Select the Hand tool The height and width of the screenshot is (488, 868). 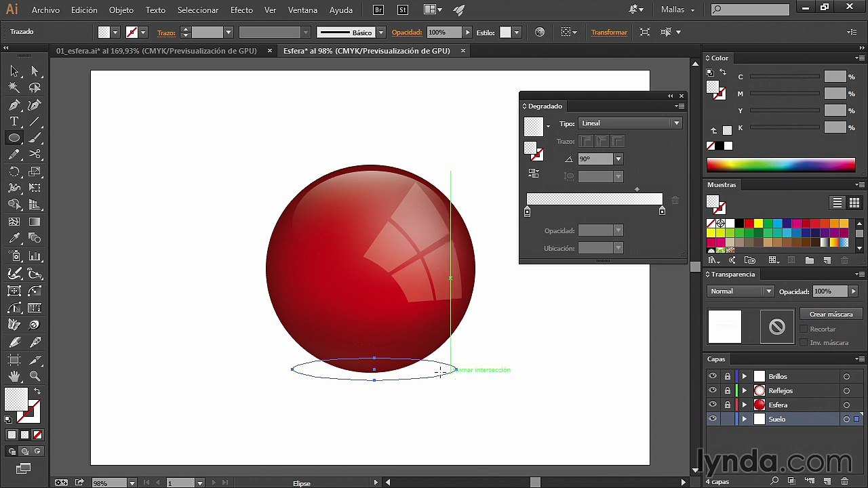(x=14, y=376)
